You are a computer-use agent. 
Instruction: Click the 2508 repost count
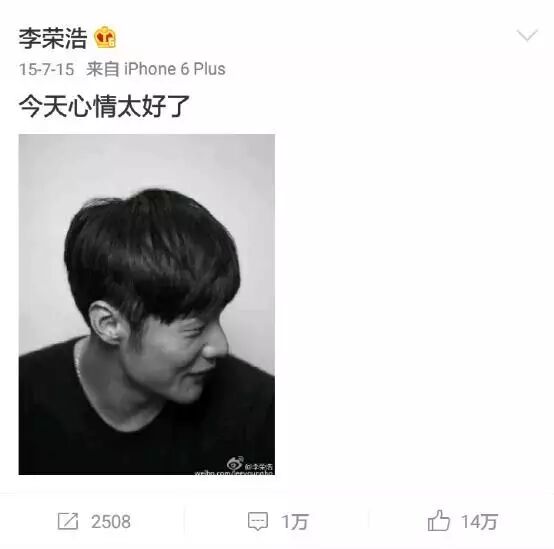coord(111,521)
